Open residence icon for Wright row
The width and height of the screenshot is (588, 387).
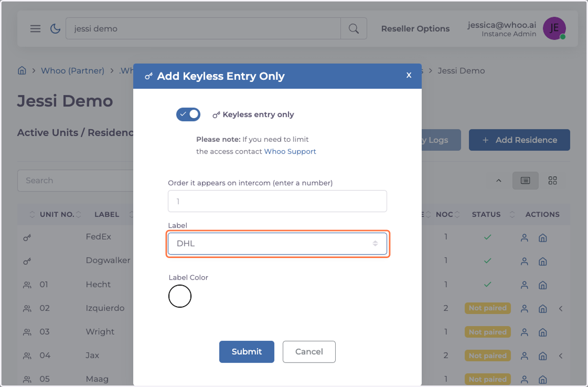click(542, 332)
